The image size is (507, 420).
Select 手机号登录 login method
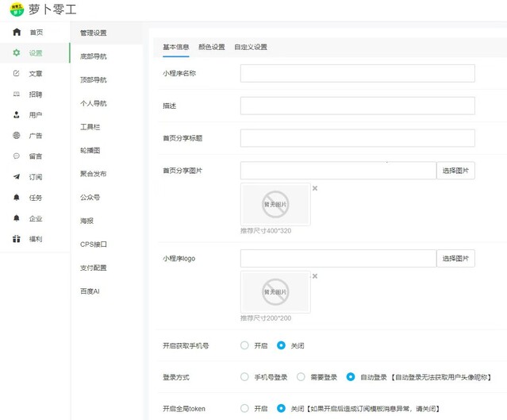pyautogui.click(x=244, y=377)
